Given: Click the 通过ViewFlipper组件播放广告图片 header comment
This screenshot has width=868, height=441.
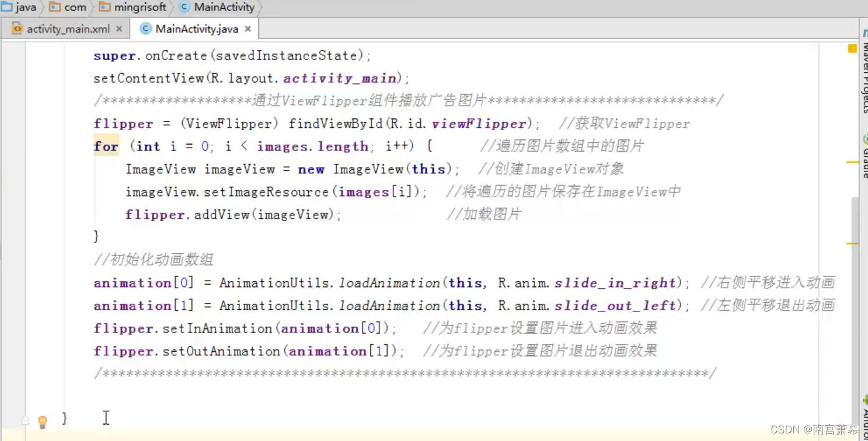Looking at the screenshot, I should 408,101.
